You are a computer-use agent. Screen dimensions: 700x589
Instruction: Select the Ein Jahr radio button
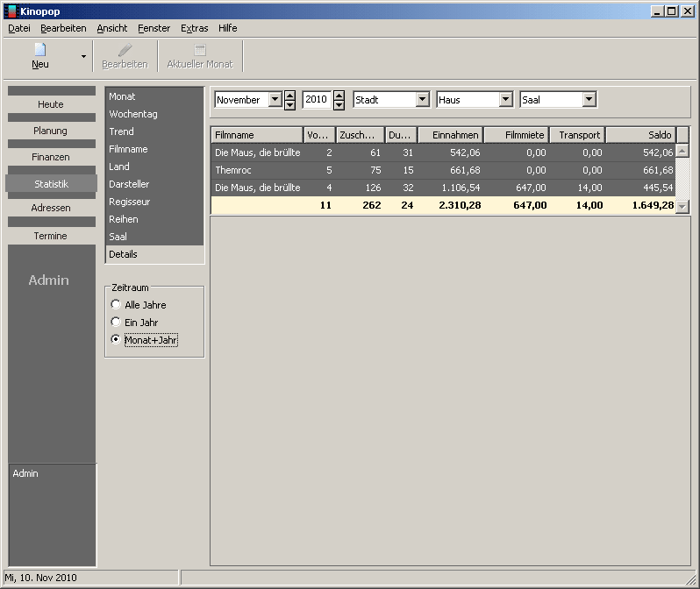coord(116,323)
